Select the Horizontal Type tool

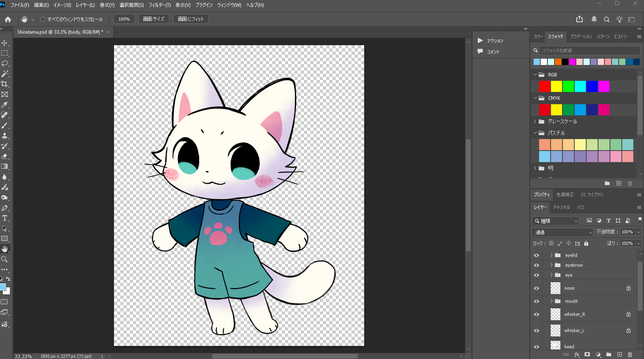click(x=5, y=218)
